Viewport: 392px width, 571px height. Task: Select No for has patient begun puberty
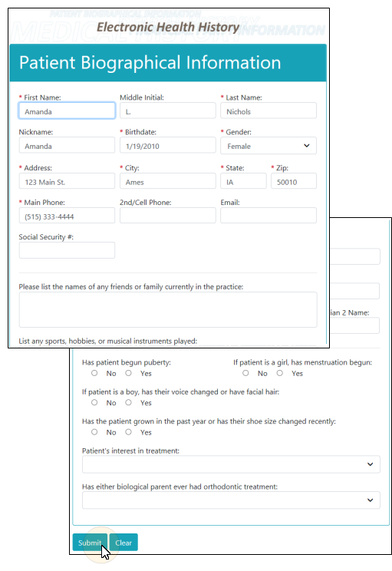tap(94, 373)
